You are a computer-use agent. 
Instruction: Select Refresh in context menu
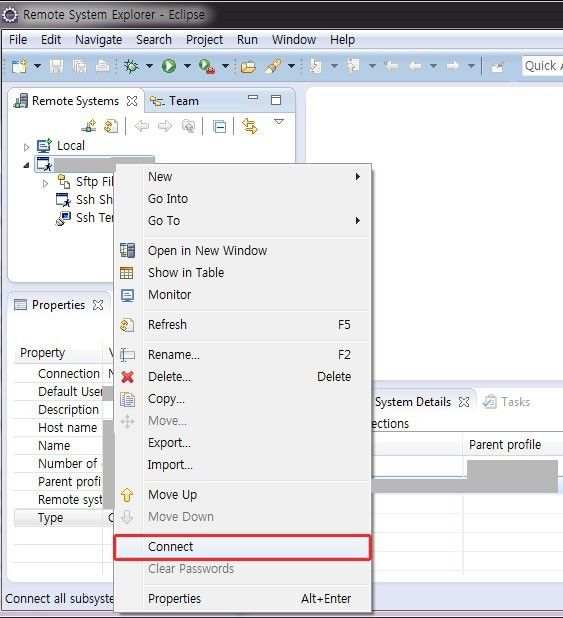(242, 325)
